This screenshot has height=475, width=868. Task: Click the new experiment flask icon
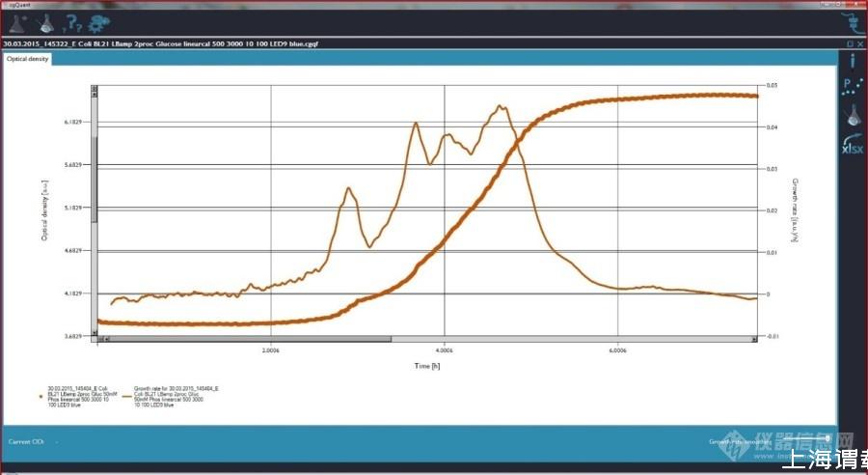pyautogui.click(x=18, y=23)
